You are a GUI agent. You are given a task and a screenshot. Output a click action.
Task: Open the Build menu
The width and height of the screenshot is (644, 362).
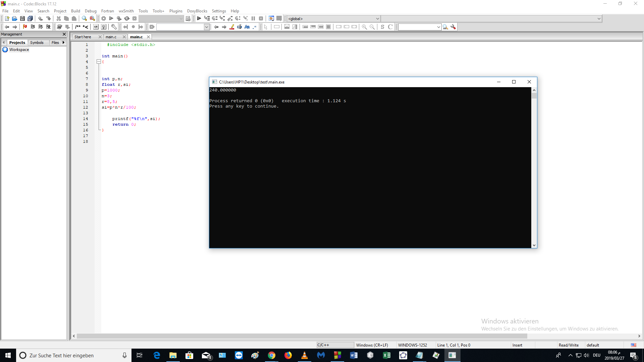click(x=75, y=11)
